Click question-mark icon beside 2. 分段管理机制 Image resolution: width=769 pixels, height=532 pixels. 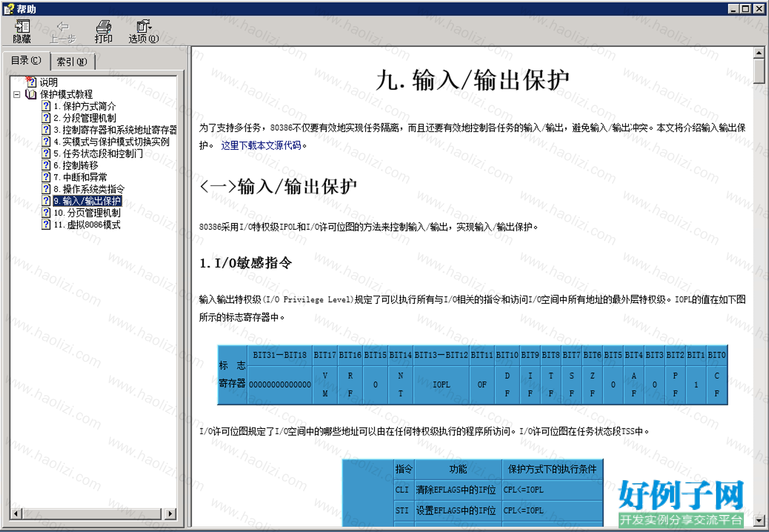pyautogui.click(x=46, y=118)
